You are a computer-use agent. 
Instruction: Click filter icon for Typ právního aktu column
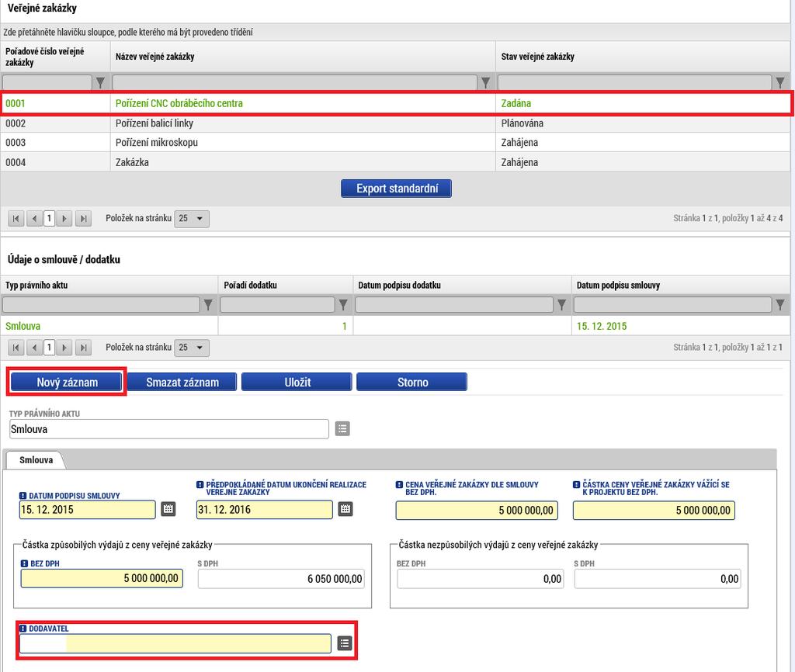tap(208, 305)
